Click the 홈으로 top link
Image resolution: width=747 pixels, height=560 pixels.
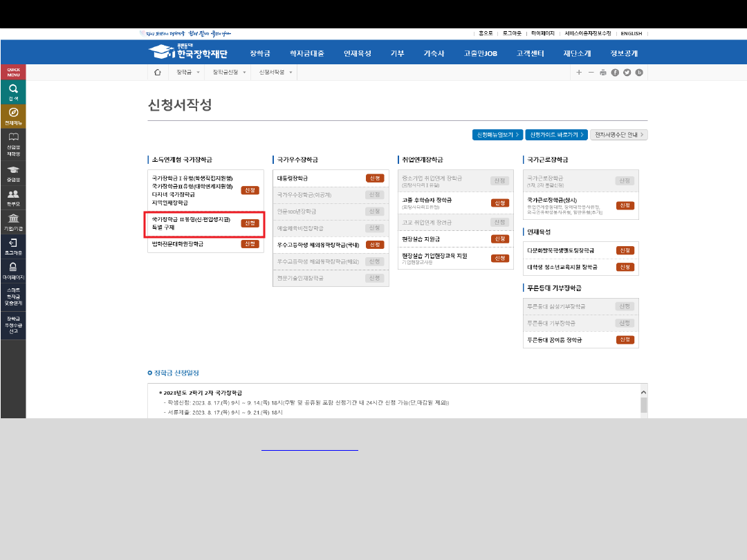coord(486,33)
